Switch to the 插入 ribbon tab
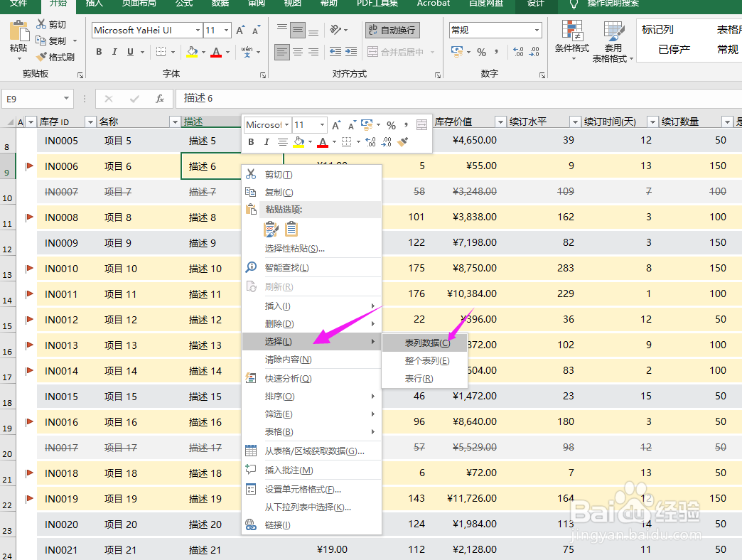This screenshot has width=742, height=560. click(x=93, y=6)
